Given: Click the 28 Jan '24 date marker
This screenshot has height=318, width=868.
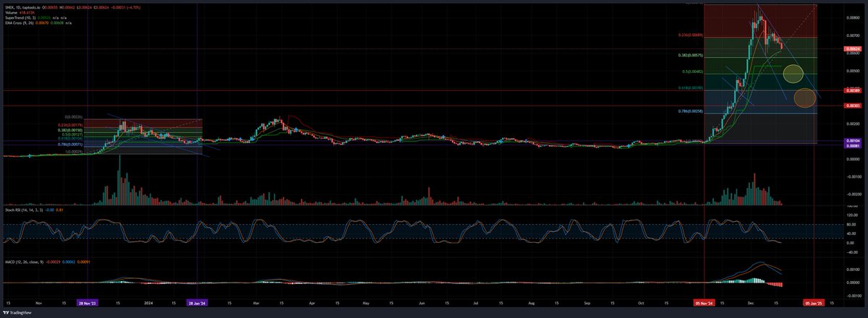Looking at the screenshot, I should coord(197,304).
